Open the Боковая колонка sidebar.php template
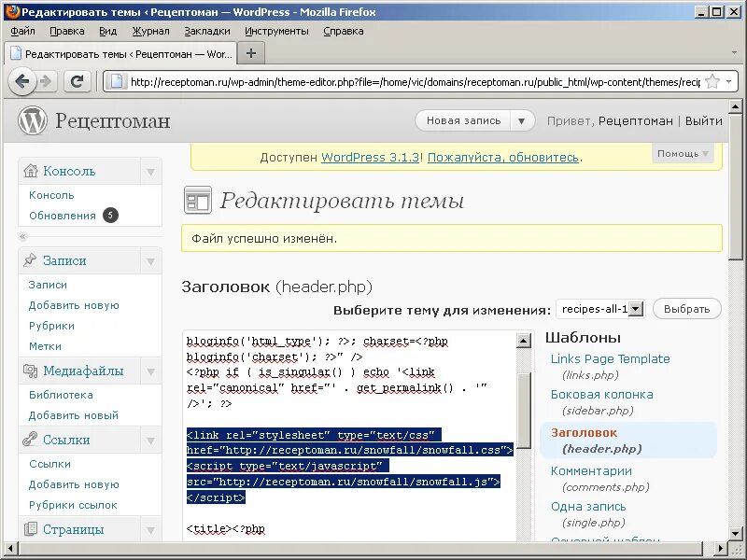Screen dimensions: 747x560 pyautogui.click(x=601, y=394)
